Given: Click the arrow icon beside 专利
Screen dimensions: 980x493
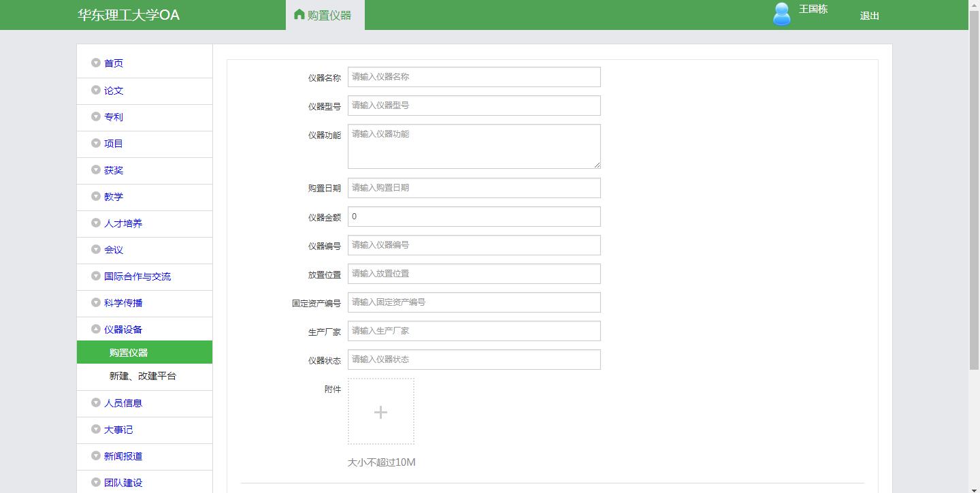Looking at the screenshot, I should (96, 117).
